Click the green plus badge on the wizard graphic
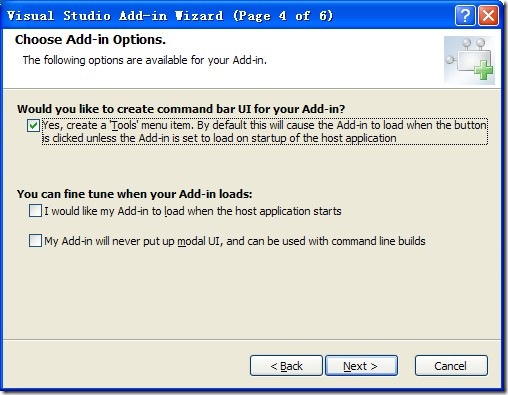The width and height of the screenshot is (508, 395). pyautogui.click(x=484, y=70)
